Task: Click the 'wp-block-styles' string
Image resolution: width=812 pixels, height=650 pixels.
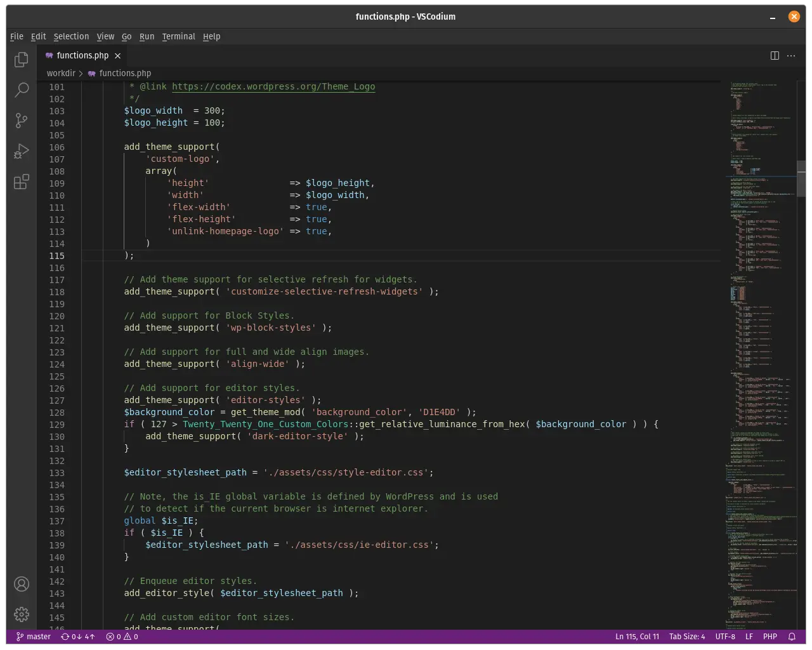Action: click(x=271, y=328)
